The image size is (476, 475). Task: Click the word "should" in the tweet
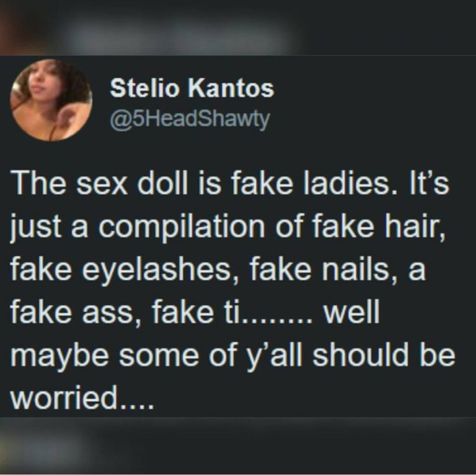click(x=361, y=354)
